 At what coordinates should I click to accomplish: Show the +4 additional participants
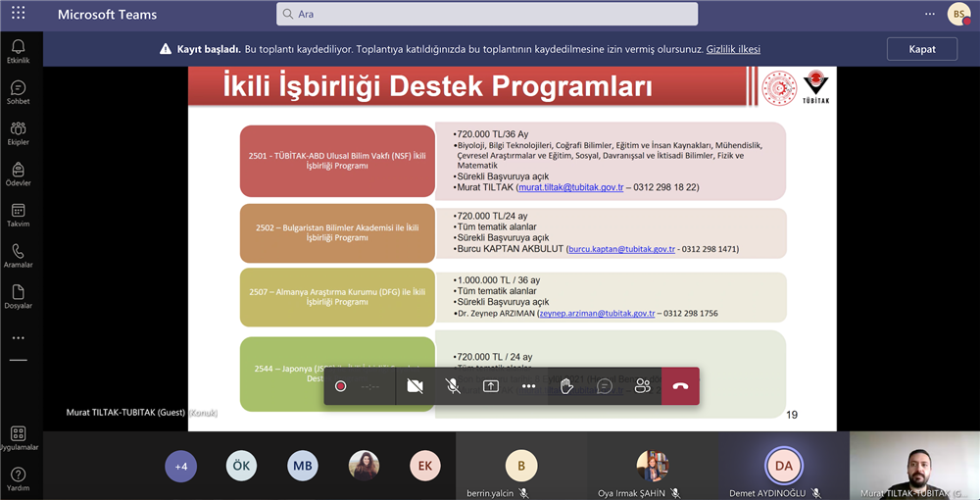tap(180, 467)
